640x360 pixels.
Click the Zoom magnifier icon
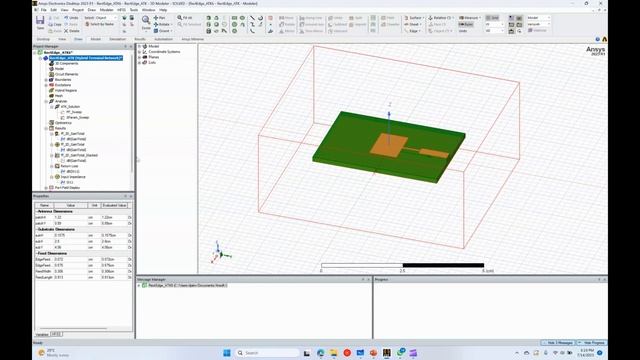146,20
